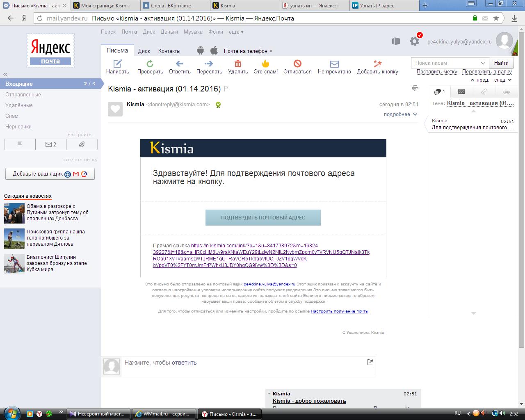Filter unread letters button with count 2

[x=51, y=144]
